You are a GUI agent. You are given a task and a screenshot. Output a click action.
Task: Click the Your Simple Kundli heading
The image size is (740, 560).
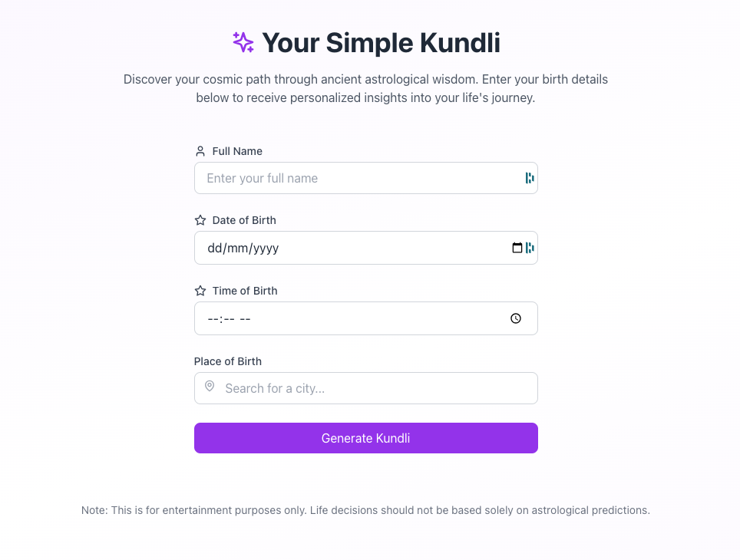pos(381,43)
